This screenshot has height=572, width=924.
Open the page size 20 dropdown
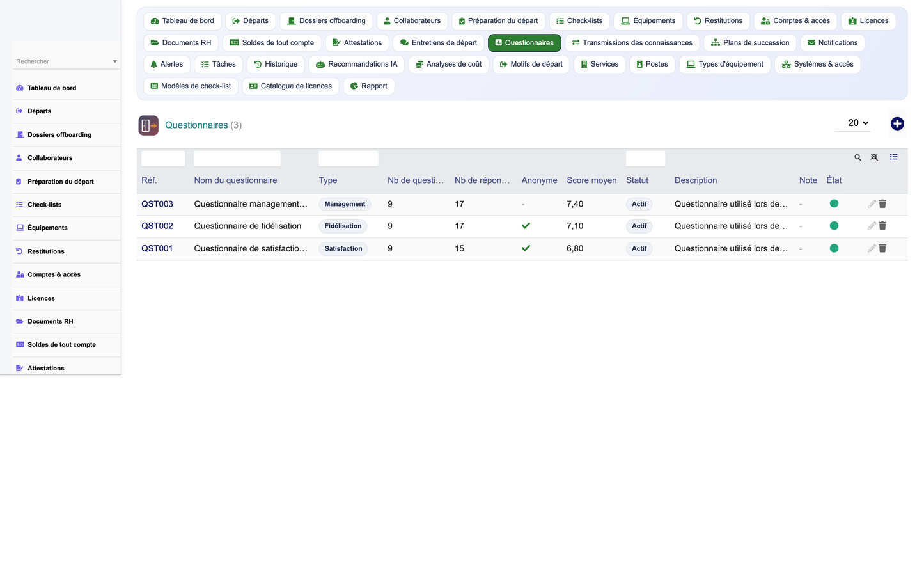tap(852, 123)
